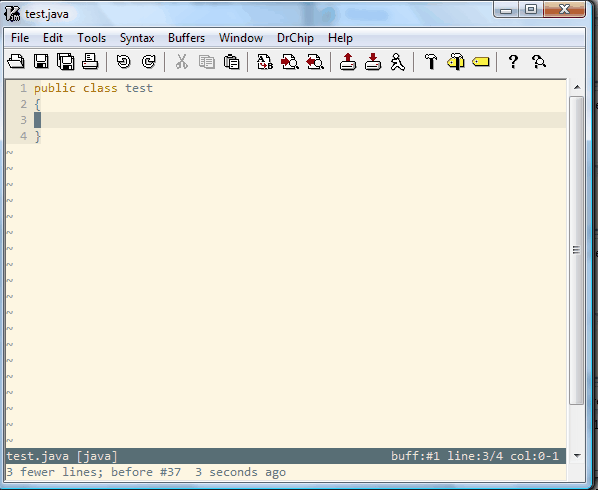Viewport: 598px width, 490px height.
Task: Click the Open file toolbar icon
Action: point(16,61)
